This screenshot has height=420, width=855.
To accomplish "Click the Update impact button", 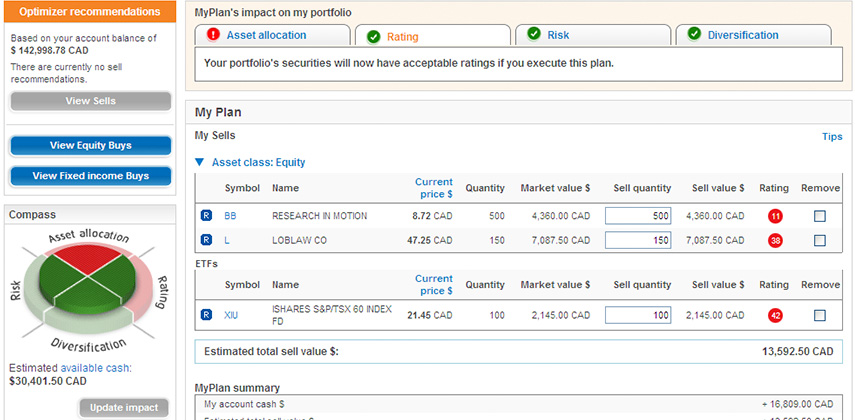I will point(125,407).
